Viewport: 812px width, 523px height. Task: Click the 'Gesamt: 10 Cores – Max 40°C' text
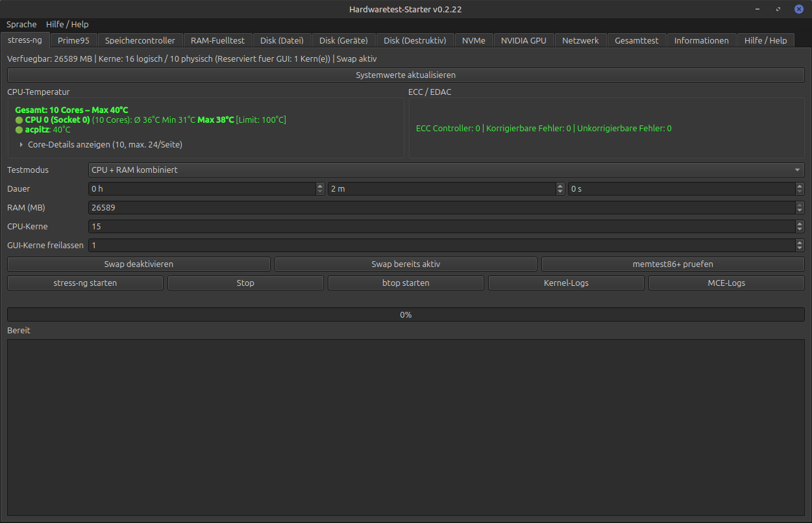[x=71, y=110]
